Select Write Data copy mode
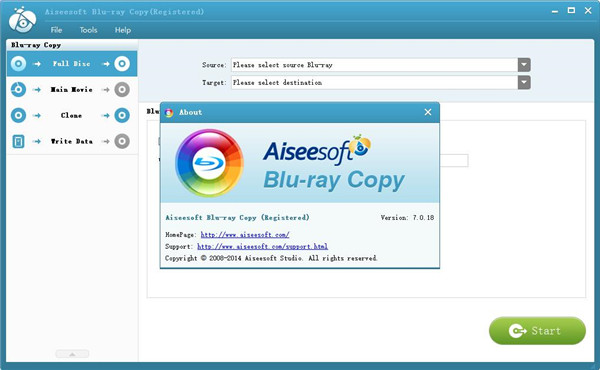This screenshot has width=600, height=370. point(72,141)
